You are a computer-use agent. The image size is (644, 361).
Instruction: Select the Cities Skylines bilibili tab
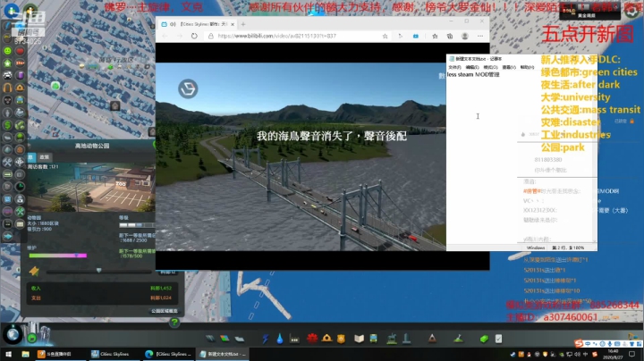(199, 24)
